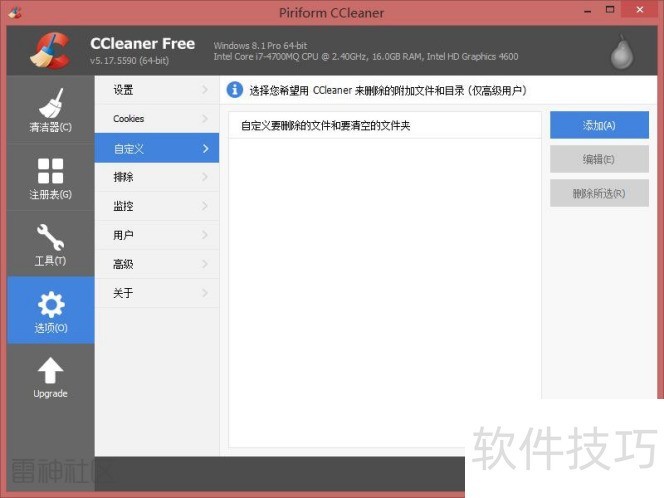Close the Piriform CCleaner window
The height and width of the screenshot is (498, 664).
click(x=639, y=10)
